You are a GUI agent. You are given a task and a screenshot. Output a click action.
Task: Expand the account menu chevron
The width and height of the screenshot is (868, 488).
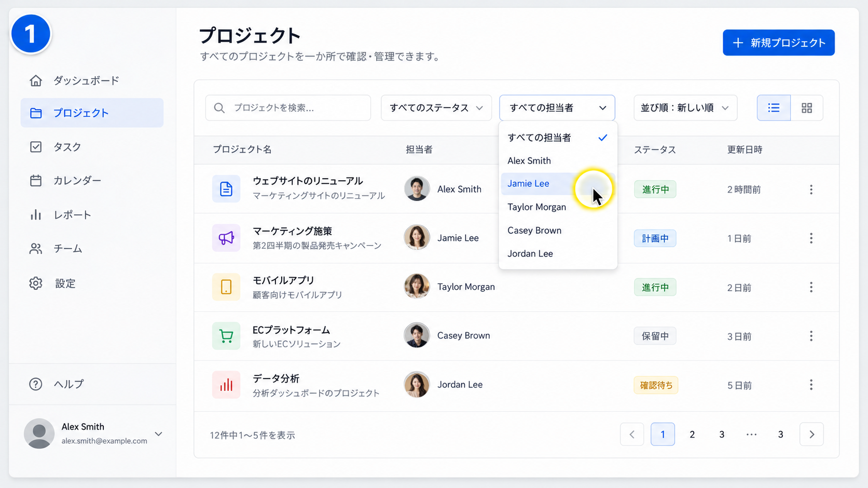(x=159, y=434)
